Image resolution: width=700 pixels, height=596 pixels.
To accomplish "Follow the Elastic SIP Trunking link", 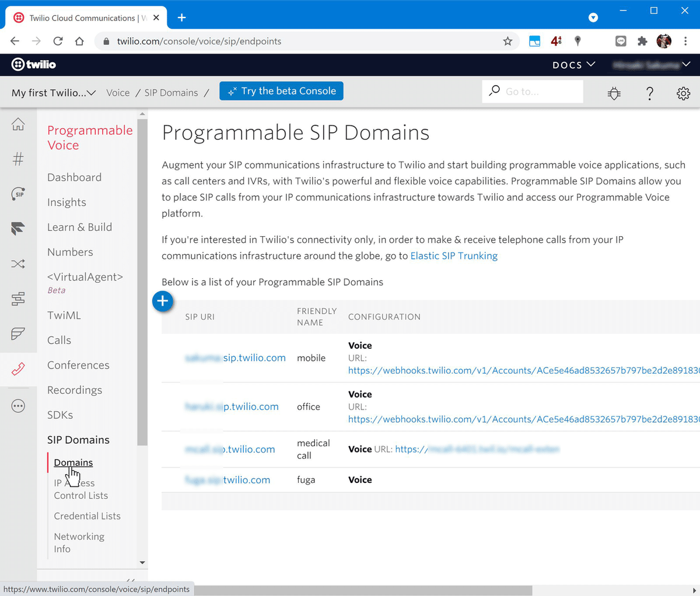I will pos(454,255).
